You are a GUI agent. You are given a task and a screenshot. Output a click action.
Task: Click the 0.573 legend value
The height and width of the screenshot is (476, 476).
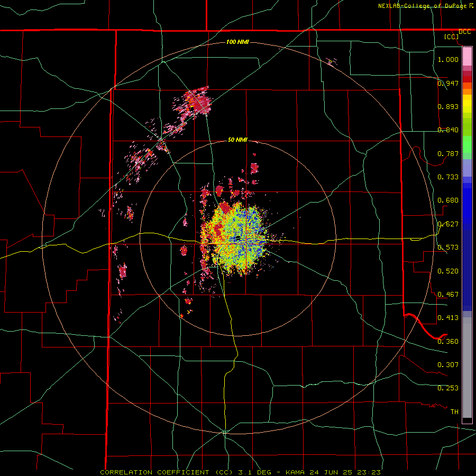click(x=448, y=248)
